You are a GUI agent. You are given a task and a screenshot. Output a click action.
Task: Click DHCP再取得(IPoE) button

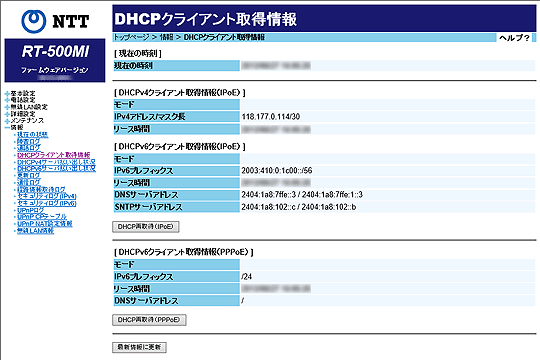pos(146,227)
